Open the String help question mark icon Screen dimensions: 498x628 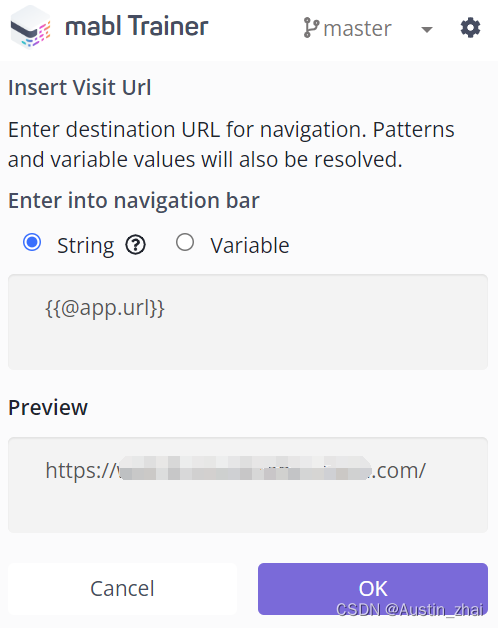(135, 245)
